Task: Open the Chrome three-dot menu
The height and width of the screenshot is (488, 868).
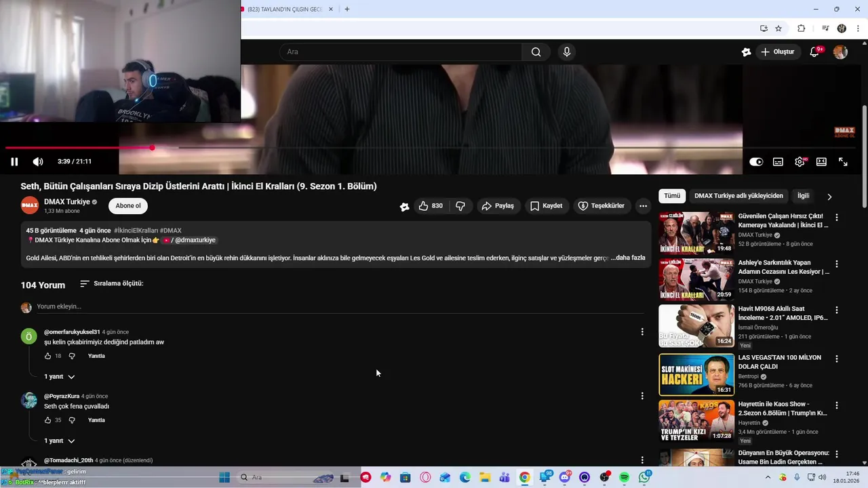Action: click(x=859, y=28)
